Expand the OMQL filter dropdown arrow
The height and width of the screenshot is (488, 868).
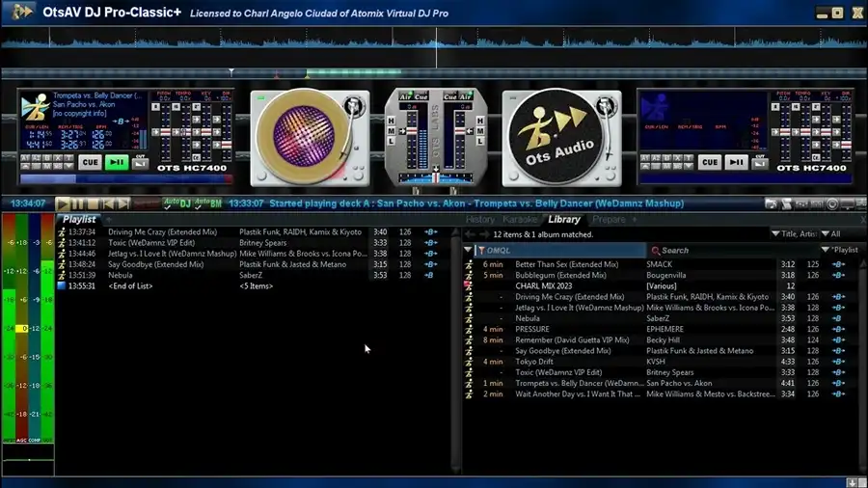[469, 250]
